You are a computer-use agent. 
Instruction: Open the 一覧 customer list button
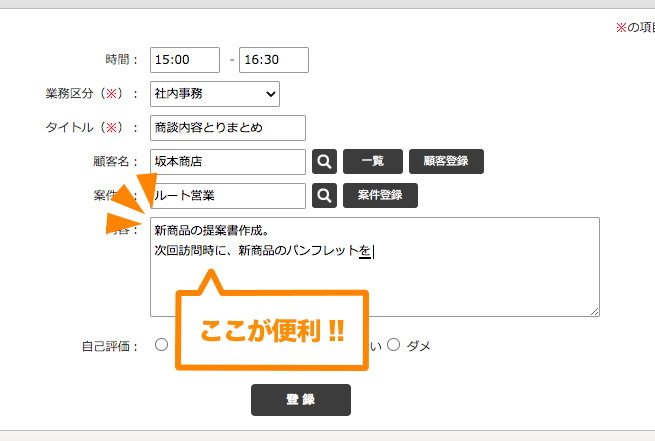[373, 161]
